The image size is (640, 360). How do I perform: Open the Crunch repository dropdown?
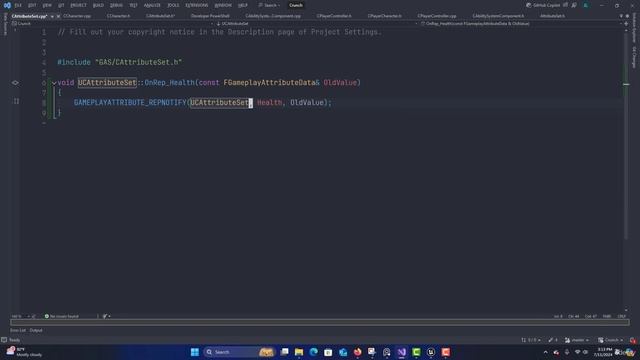[x=611, y=340]
